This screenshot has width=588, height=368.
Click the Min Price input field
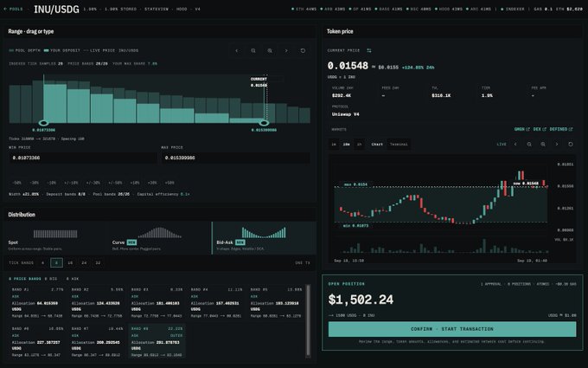click(82, 158)
